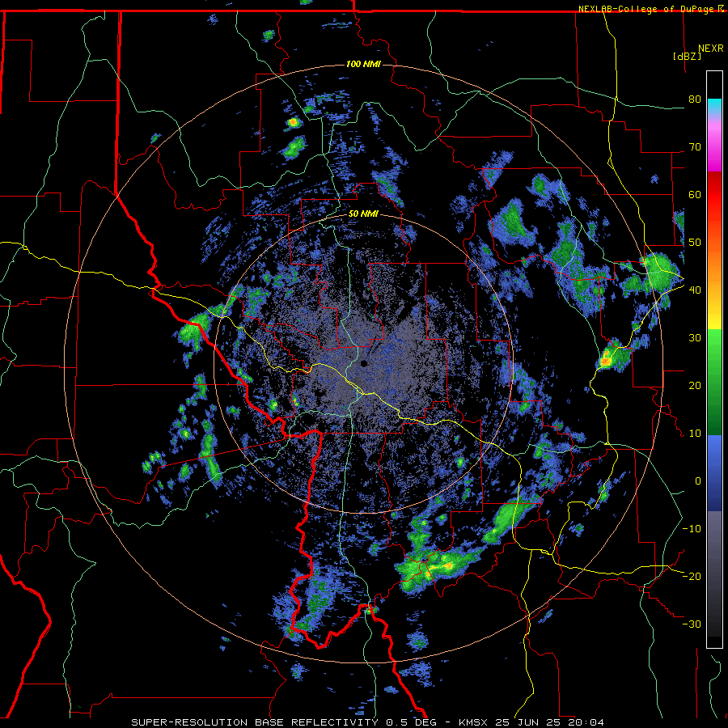Image resolution: width=728 pixels, height=728 pixels.
Task: Click the -20 value on dBZ scale
Action: pyautogui.click(x=692, y=576)
